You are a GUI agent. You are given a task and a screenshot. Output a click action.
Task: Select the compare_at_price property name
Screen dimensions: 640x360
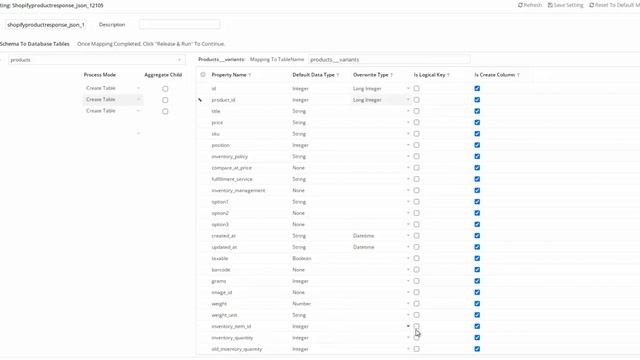point(231,168)
